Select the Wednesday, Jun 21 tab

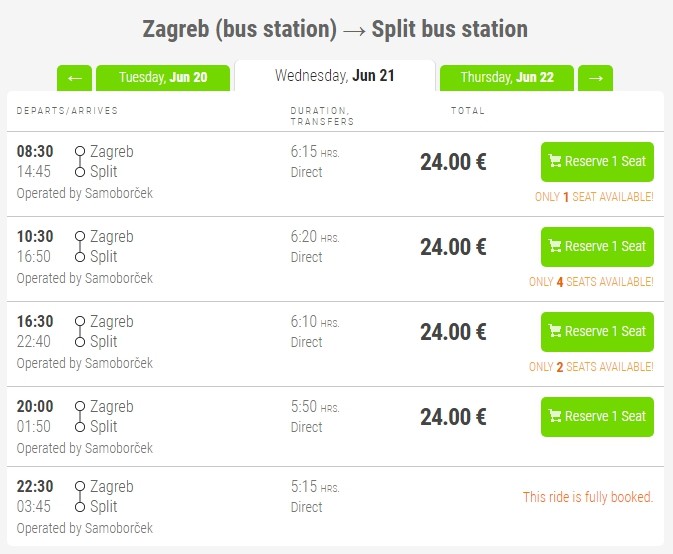(x=334, y=76)
